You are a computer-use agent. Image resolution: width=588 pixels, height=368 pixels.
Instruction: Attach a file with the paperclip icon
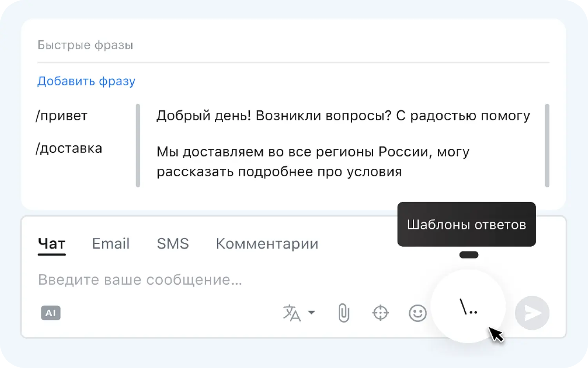coord(343,313)
